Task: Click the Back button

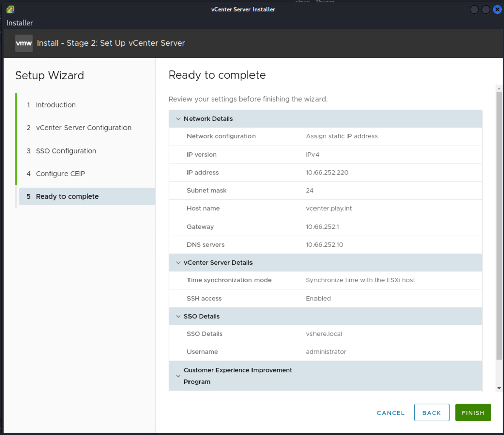Action: coord(431,413)
